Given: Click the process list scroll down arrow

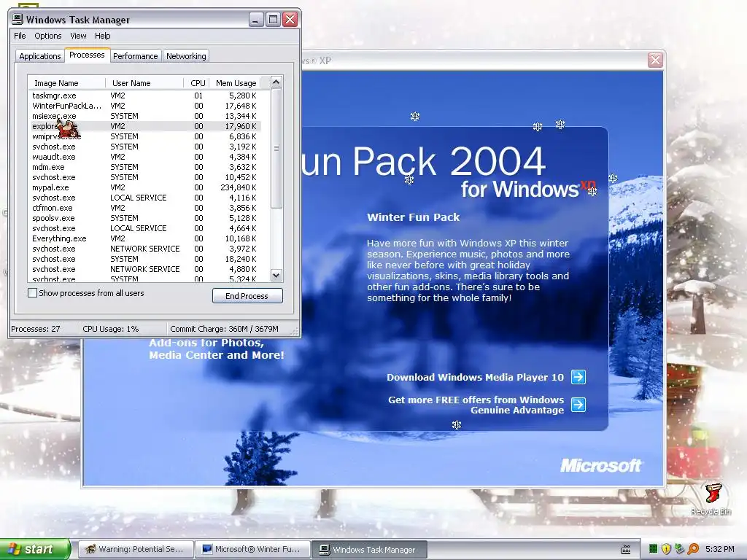Looking at the screenshot, I should [x=276, y=275].
